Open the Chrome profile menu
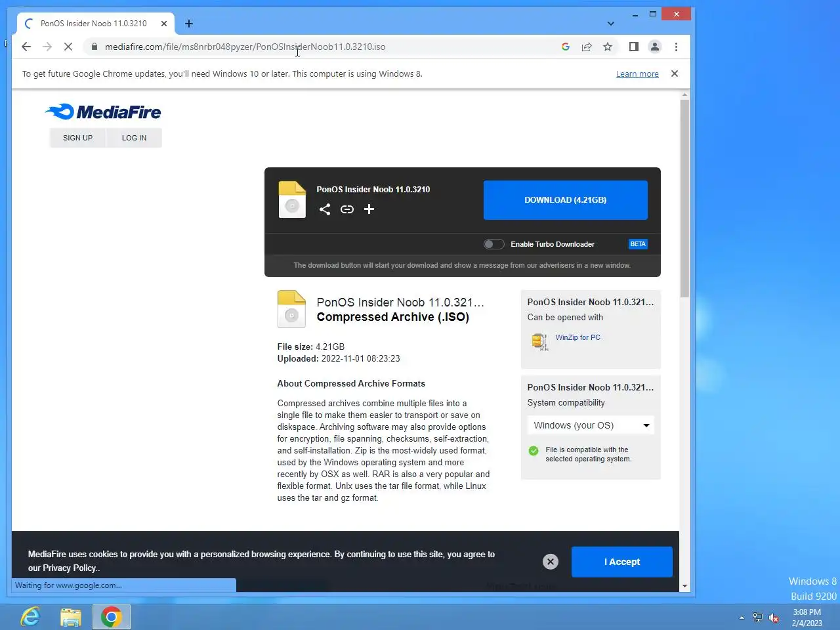This screenshot has height=630, width=840. click(655, 47)
